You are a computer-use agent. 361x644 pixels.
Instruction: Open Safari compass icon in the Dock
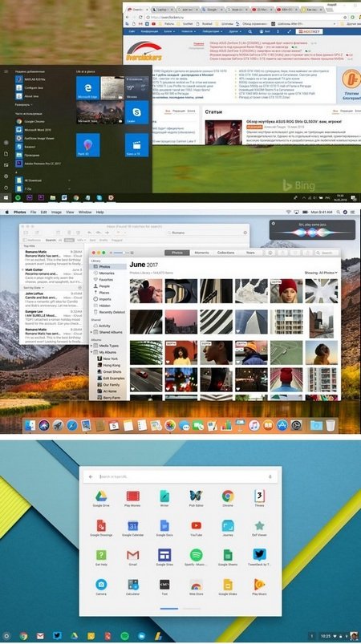coord(72,425)
